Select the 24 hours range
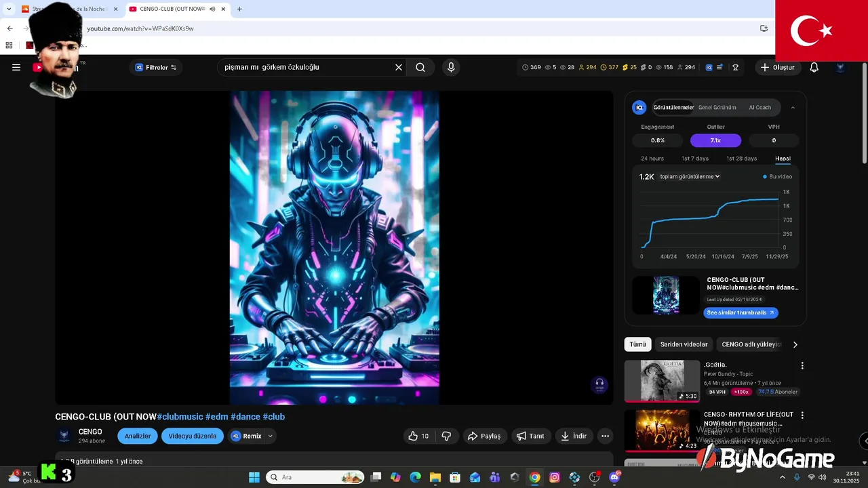 [652, 159]
